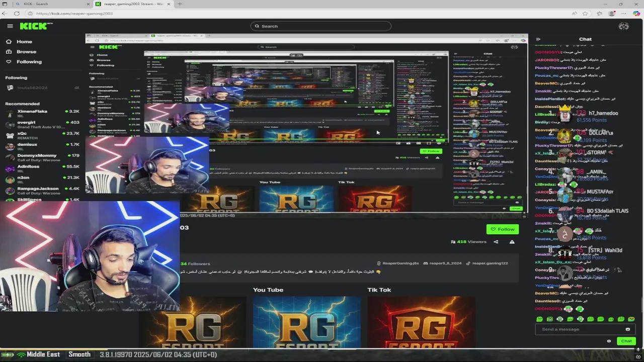Screen dimensions: 644x362
Task: Report stream via warning icon
Action: [x=512, y=242]
